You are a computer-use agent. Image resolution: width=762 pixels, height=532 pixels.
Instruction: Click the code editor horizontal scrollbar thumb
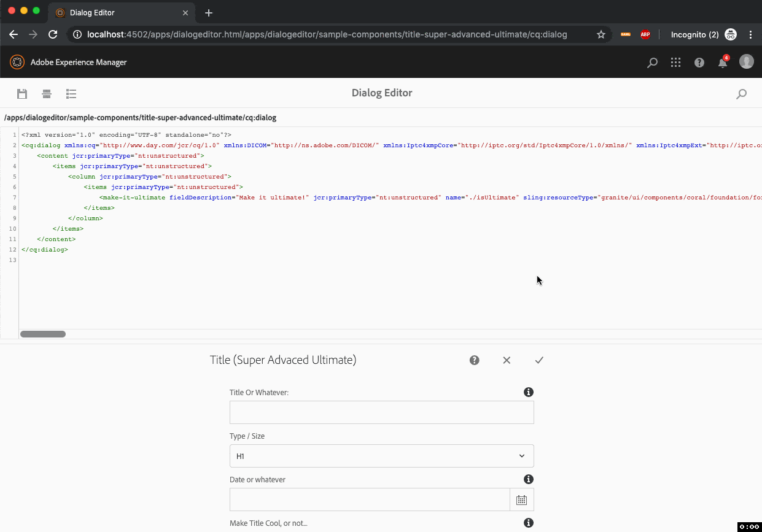[43, 334]
